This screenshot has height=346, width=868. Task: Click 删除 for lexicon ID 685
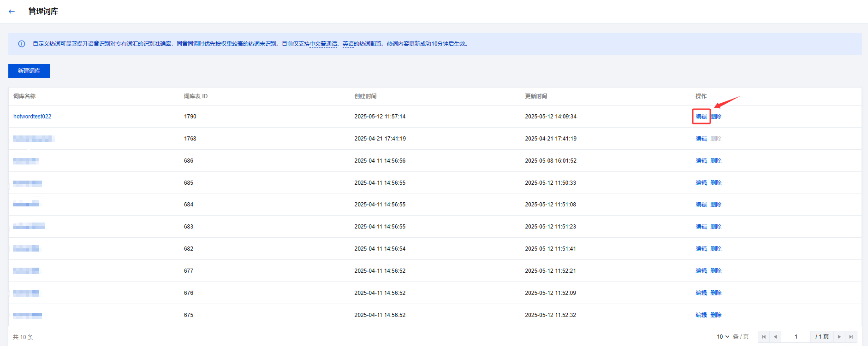click(716, 183)
